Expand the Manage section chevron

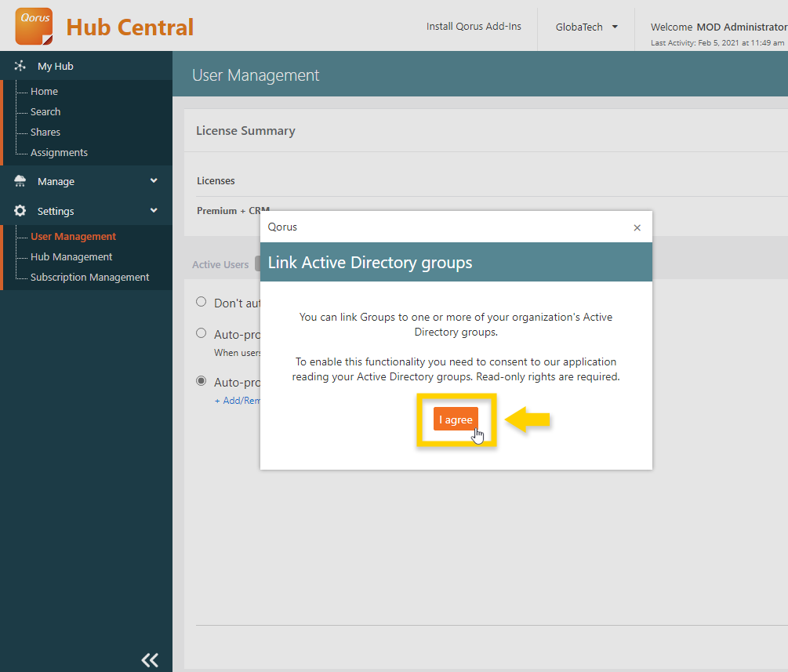coord(154,180)
